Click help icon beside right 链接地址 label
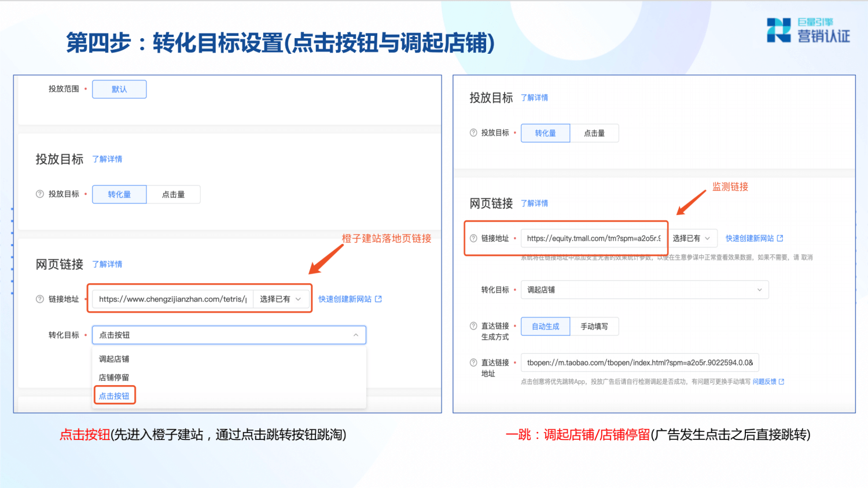The image size is (868, 488). click(x=473, y=238)
